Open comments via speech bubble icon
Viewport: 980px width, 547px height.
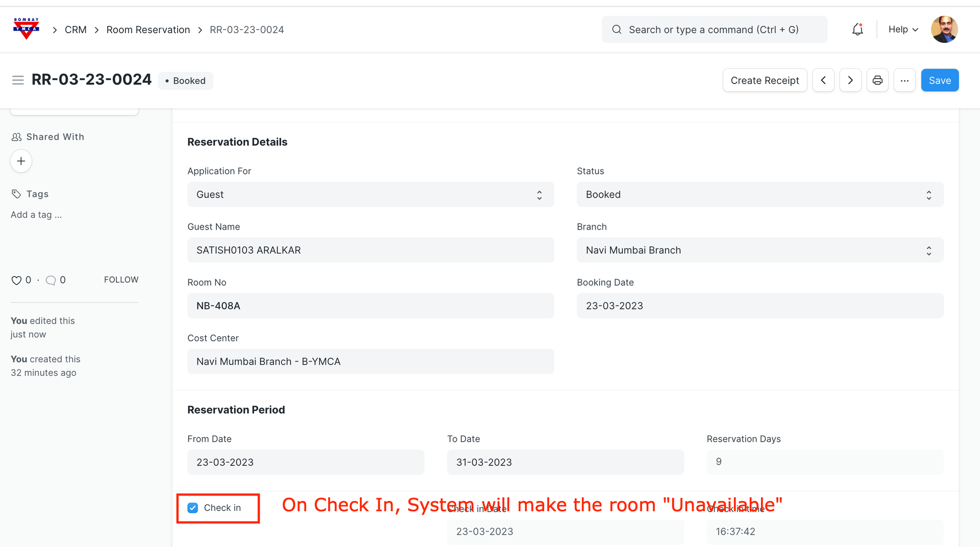point(51,280)
